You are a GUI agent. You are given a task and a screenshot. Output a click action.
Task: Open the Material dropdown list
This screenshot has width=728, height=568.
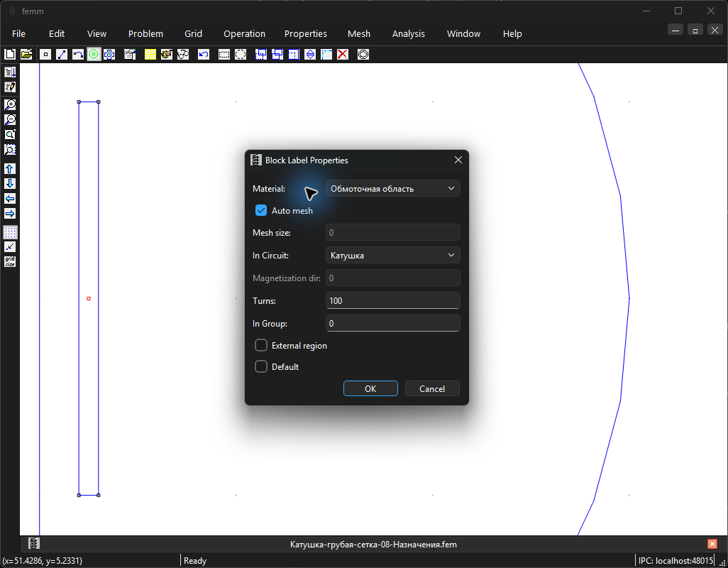(x=393, y=189)
